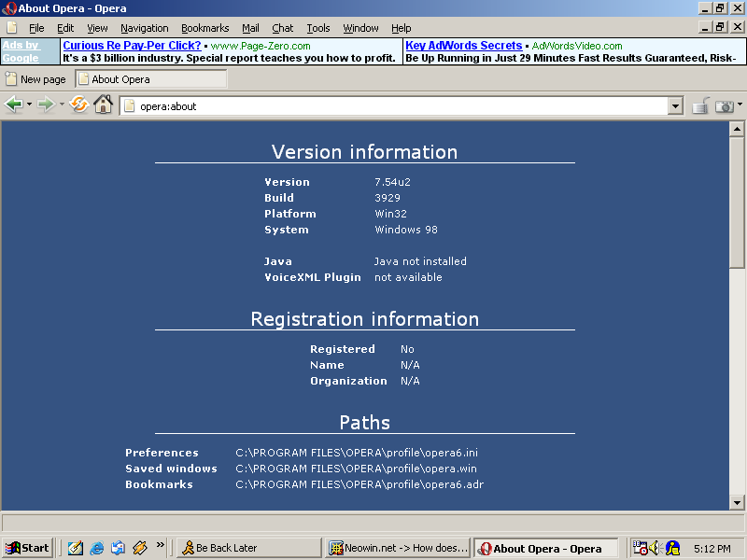Follow the Key AdWords Secrets link
This screenshot has width=747, height=560.
[x=463, y=45]
